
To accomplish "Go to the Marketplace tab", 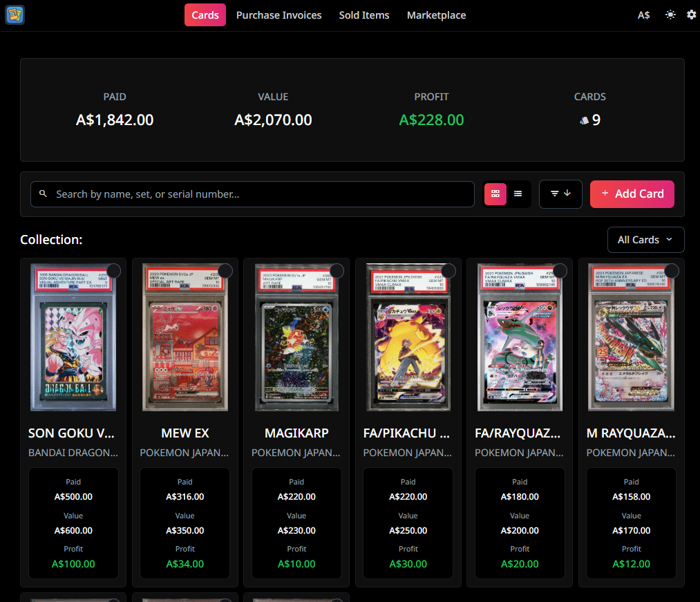I will pos(436,15).
